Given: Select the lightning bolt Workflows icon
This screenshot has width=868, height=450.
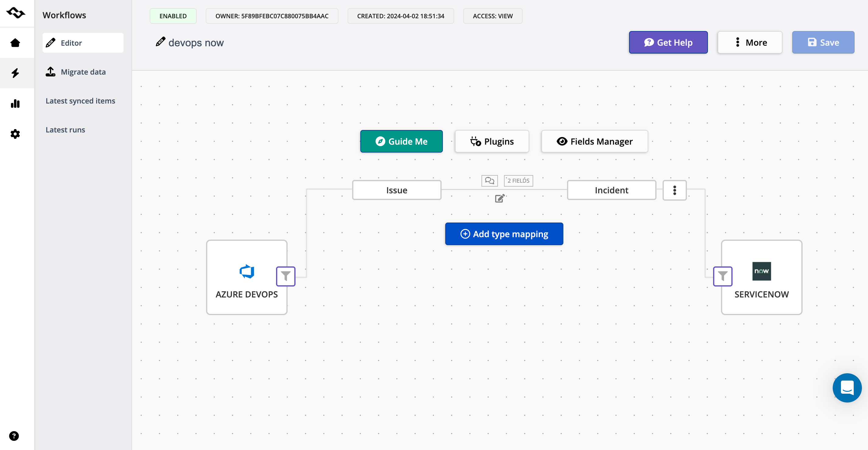Looking at the screenshot, I should (15, 73).
